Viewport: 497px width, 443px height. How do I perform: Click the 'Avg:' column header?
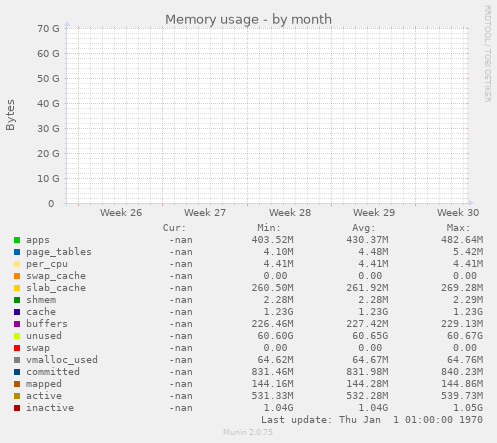[364, 228]
